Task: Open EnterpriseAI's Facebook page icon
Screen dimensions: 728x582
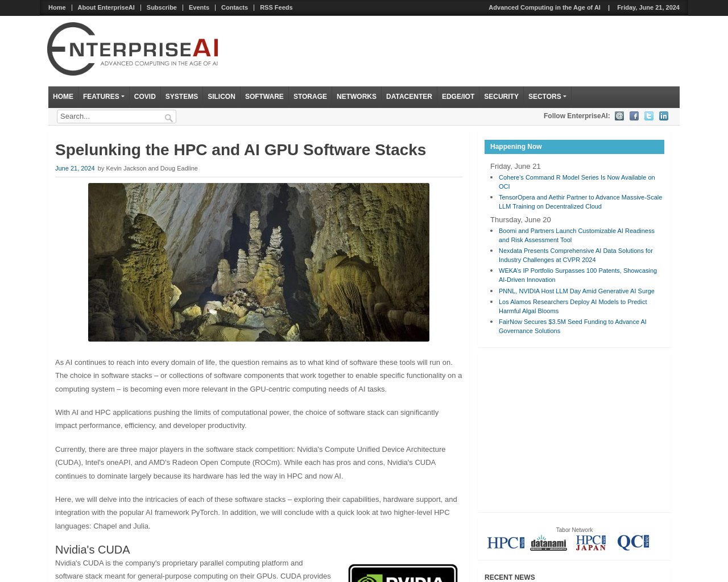Action: click(x=634, y=116)
